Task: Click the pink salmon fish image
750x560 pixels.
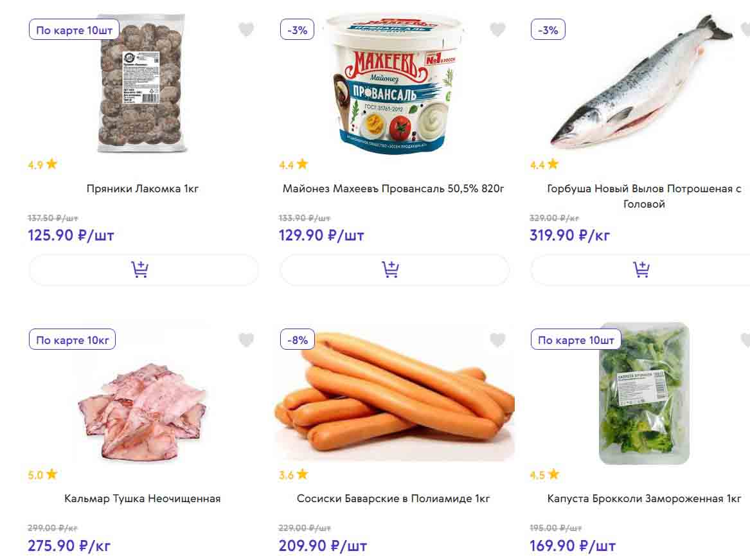Action: click(x=643, y=84)
